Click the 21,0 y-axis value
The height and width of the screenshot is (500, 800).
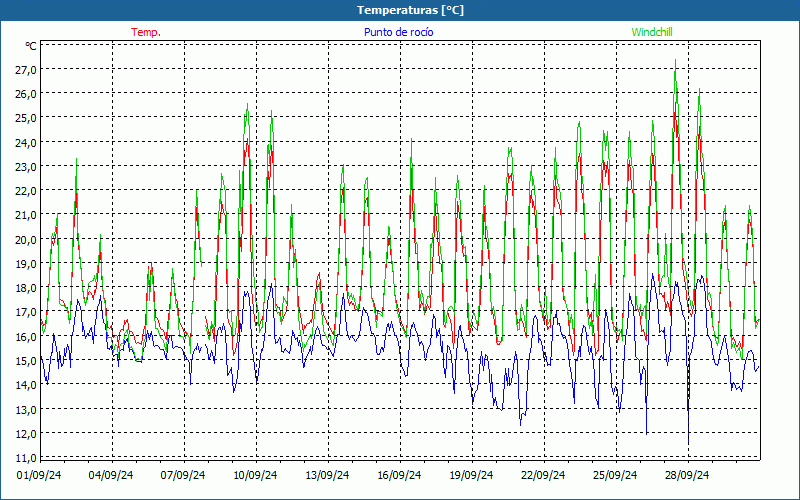[x=26, y=216]
